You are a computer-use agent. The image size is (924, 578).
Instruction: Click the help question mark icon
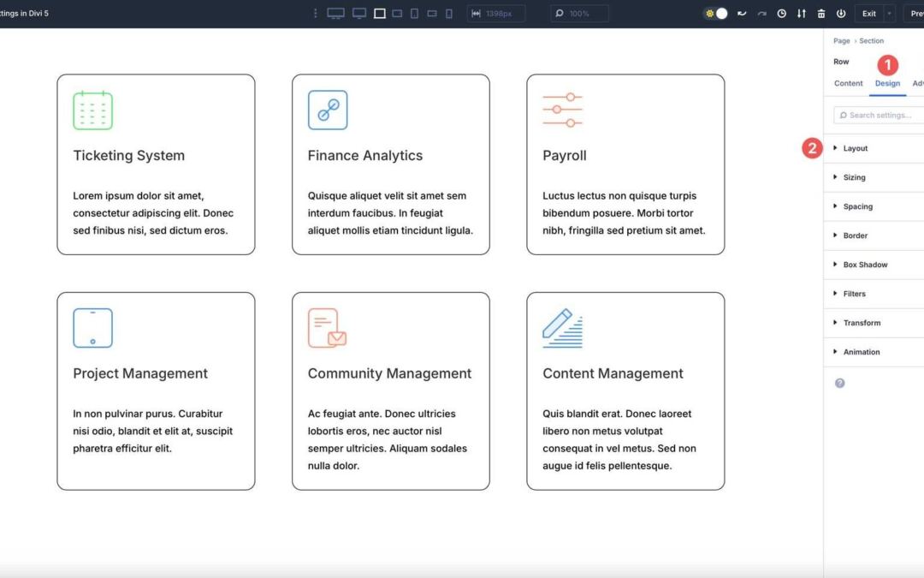(x=839, y=383)
